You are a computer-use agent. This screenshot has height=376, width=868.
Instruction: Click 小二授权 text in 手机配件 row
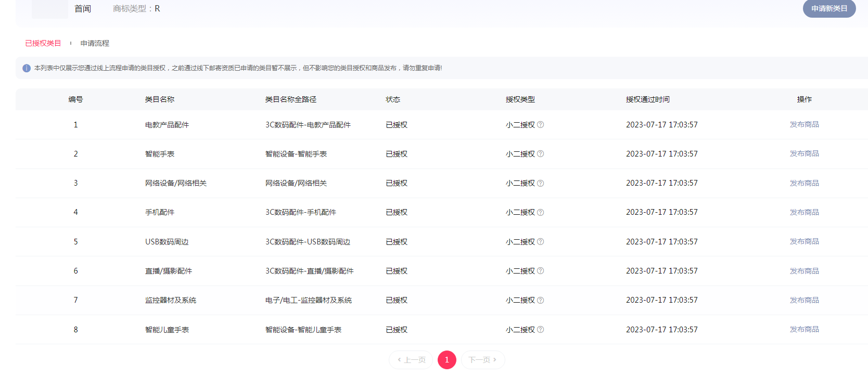pyautogui.click(x=520, y=212)
